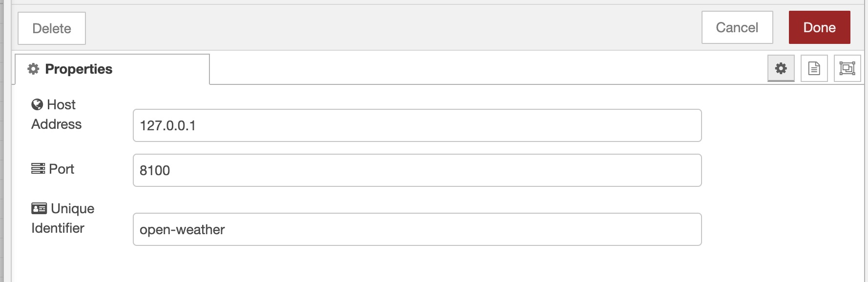Click the Port label text
Image resolution: width=868 pixels, height=282 pixels.
[x=62, y=169]
